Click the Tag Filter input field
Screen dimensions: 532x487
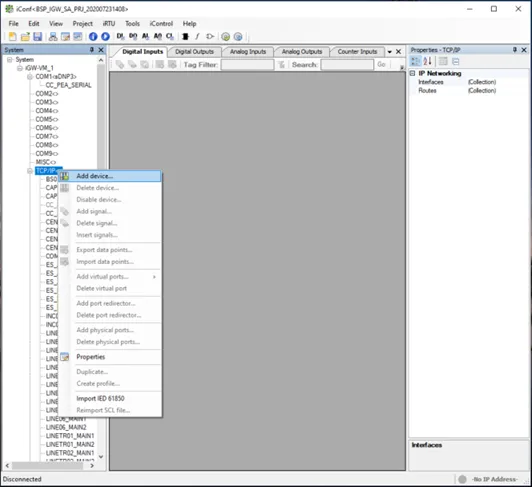point(247,64)
